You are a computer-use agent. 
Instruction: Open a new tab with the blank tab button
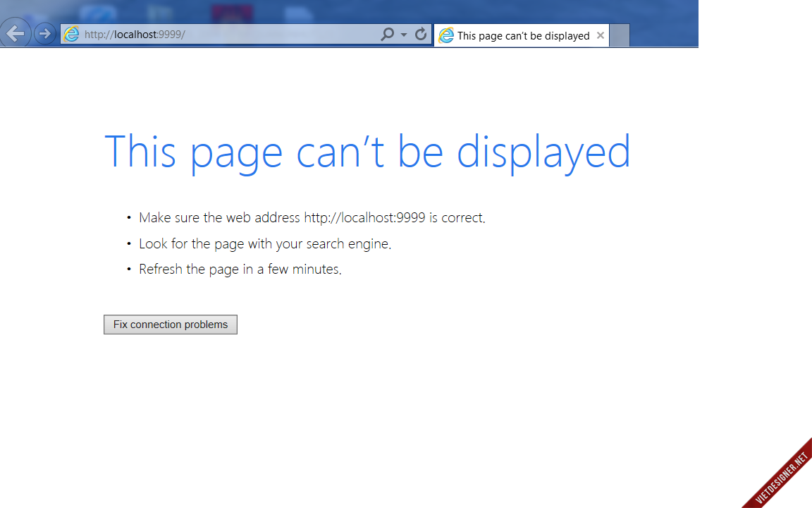coord(620,35)
